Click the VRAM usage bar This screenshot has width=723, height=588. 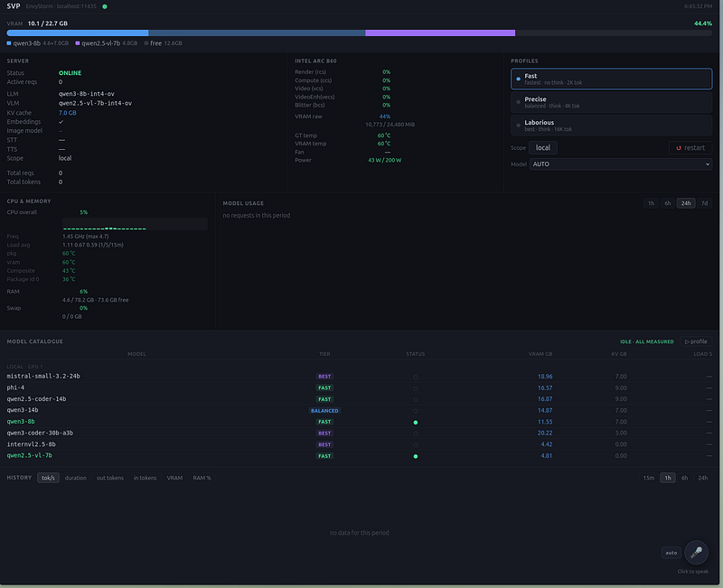tap(359, 33)
